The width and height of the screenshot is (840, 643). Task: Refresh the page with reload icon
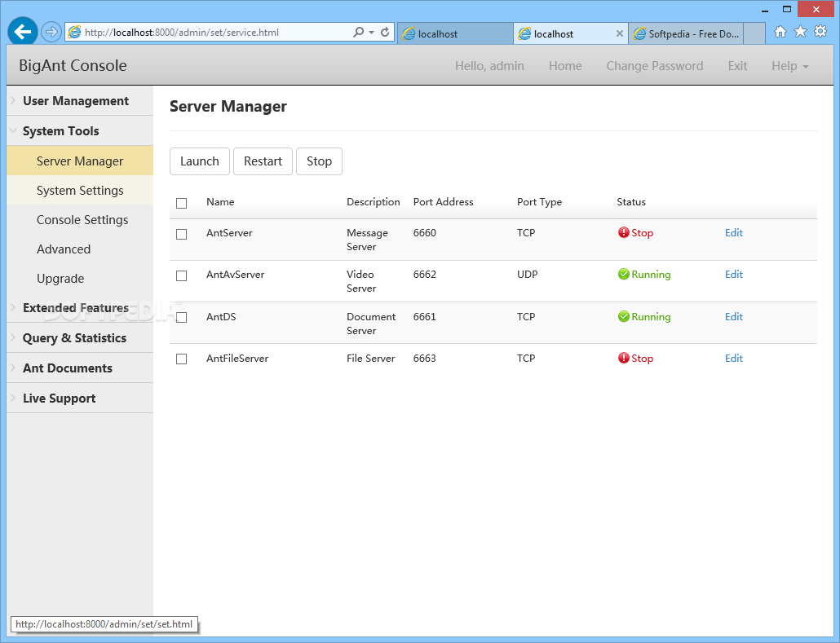(385, 32)
